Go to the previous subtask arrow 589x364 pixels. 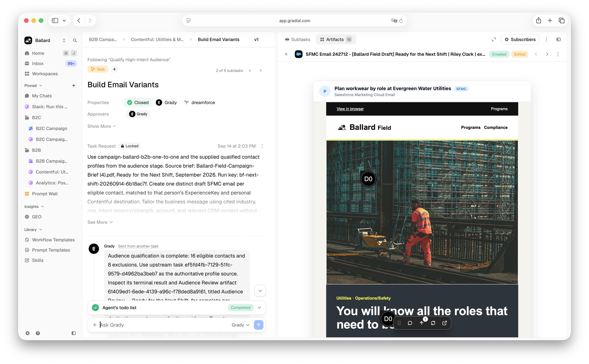[250, 70]
